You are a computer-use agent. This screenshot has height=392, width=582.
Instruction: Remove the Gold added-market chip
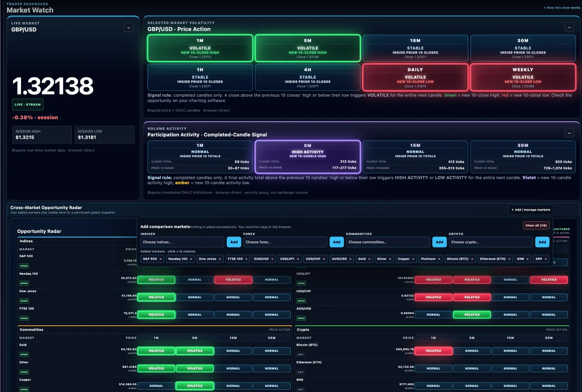click(369, 259)
